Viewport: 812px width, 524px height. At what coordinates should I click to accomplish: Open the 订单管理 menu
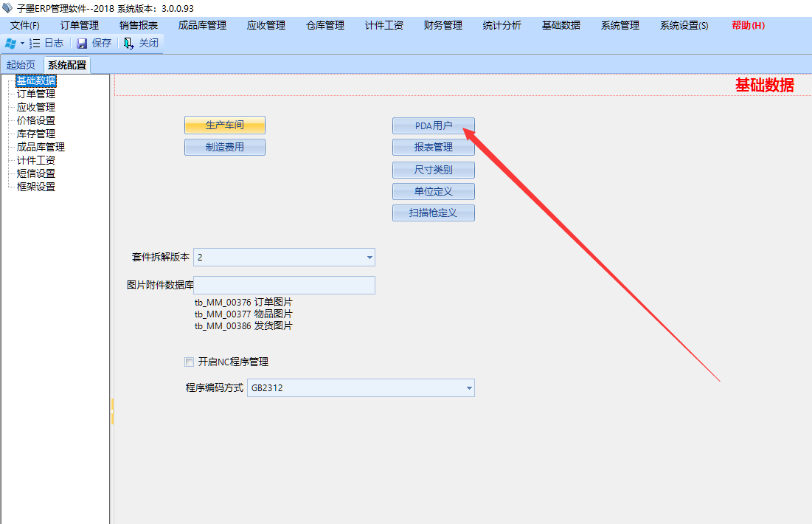pyautogui.click(x=79, y=25)
